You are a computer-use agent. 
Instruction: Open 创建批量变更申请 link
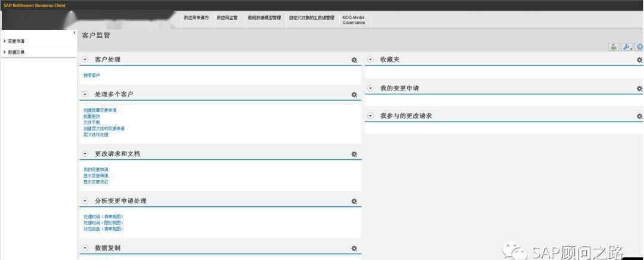click(100, 110)
